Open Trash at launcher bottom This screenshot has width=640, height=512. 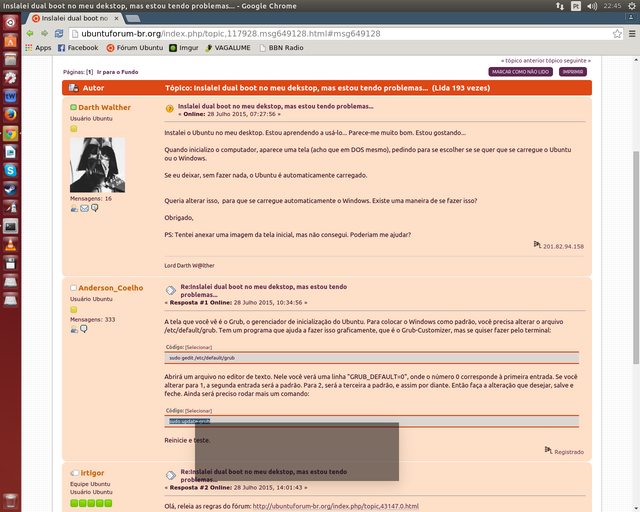click(11, 501)
